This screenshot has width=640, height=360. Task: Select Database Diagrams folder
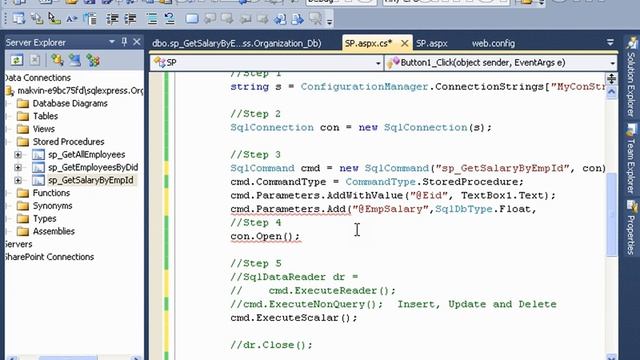(x=70, y=103)
